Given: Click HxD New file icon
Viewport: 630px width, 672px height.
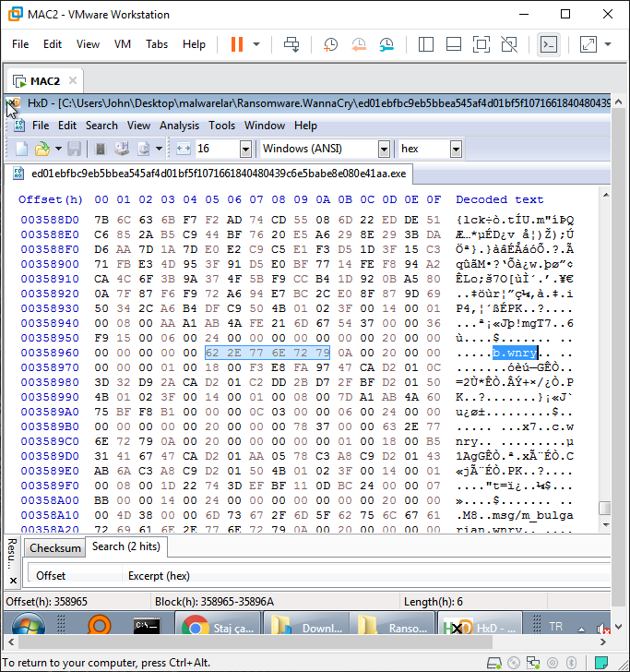Looking at the screenshot, I should click(x=21, y=149).
